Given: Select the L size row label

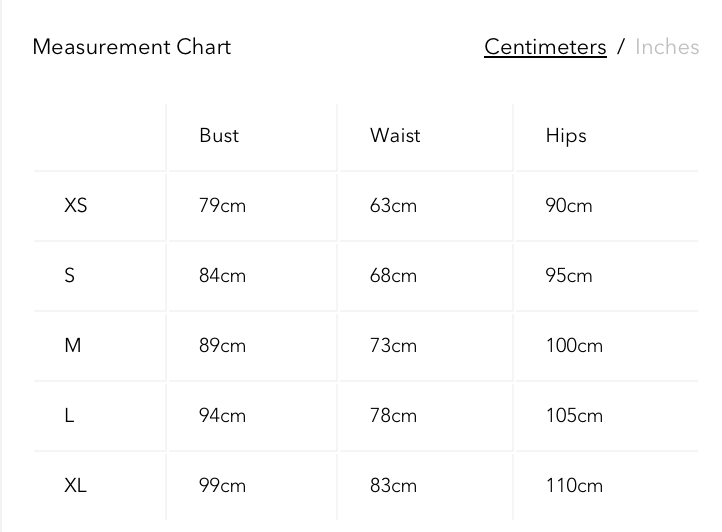Looking at the screenshot, I should click(x=70, y=416).
